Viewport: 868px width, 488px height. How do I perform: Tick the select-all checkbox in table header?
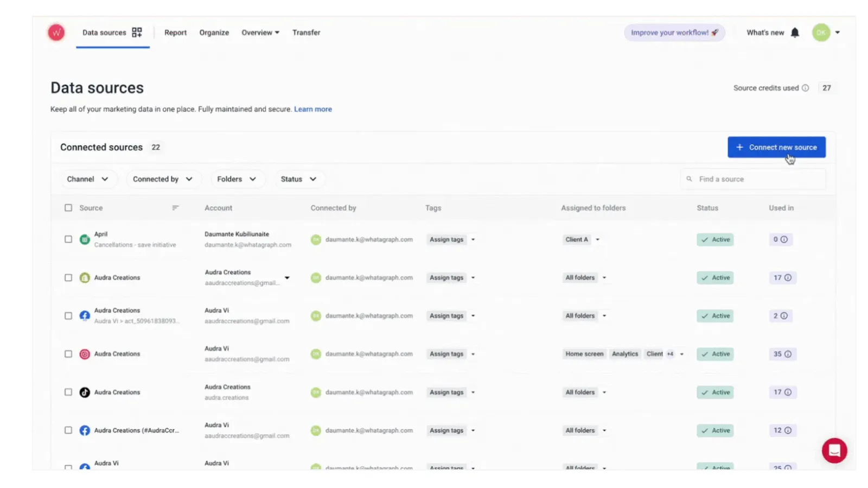click(x=68, y=208)
